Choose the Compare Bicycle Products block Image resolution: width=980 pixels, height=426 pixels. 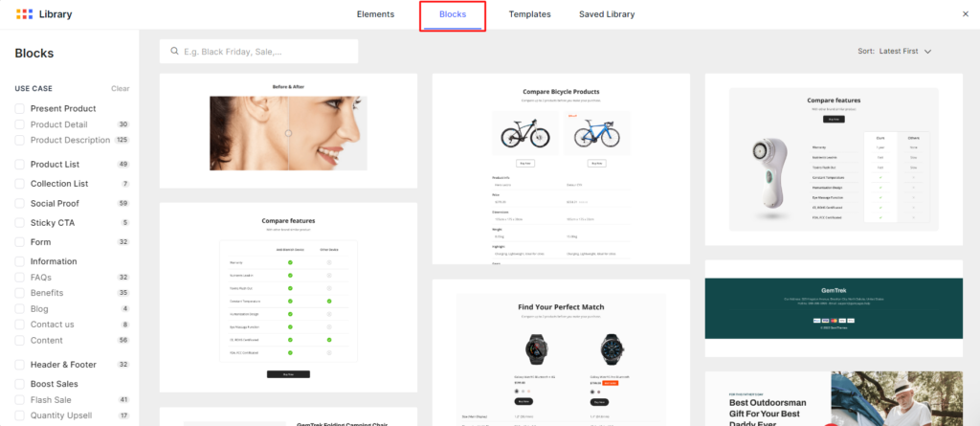coord(561,168)
